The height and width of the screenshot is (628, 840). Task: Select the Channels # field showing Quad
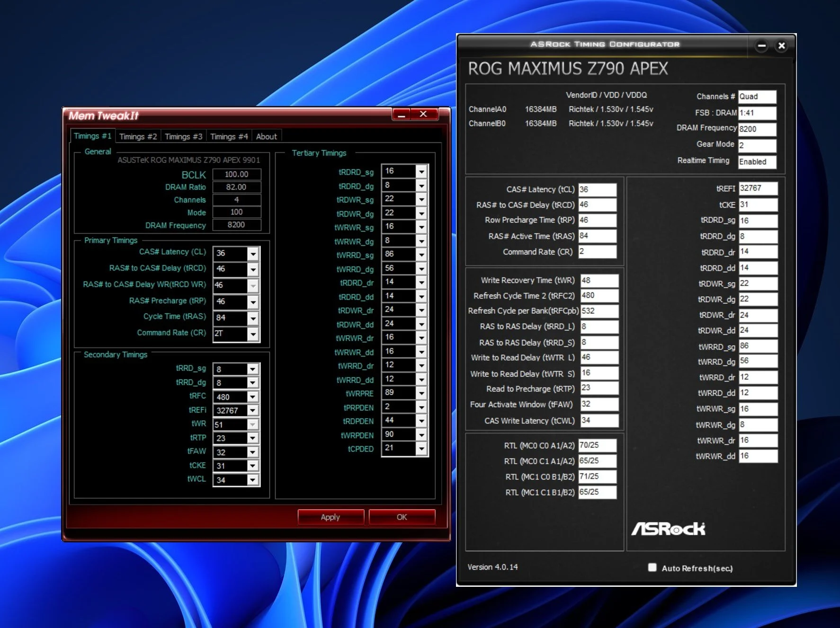coord(757,97)
